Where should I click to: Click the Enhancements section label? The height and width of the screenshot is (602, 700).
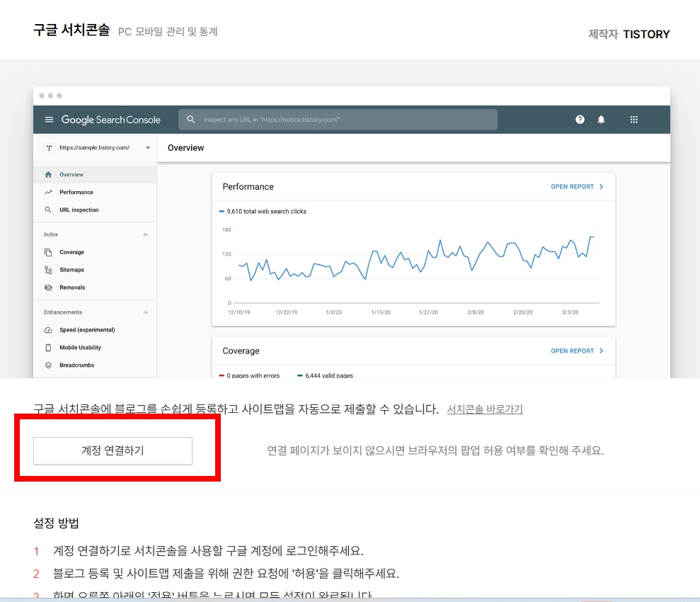coord(63,312)
